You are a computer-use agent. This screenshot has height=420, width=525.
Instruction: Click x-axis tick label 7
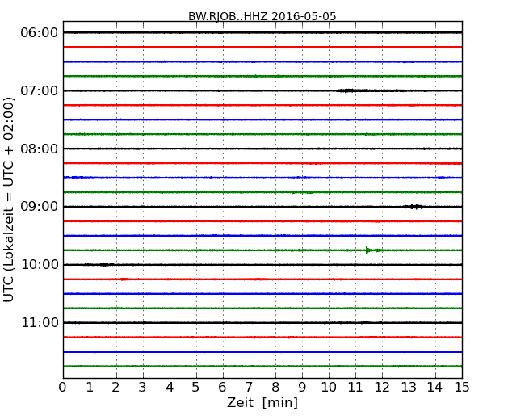249,388
